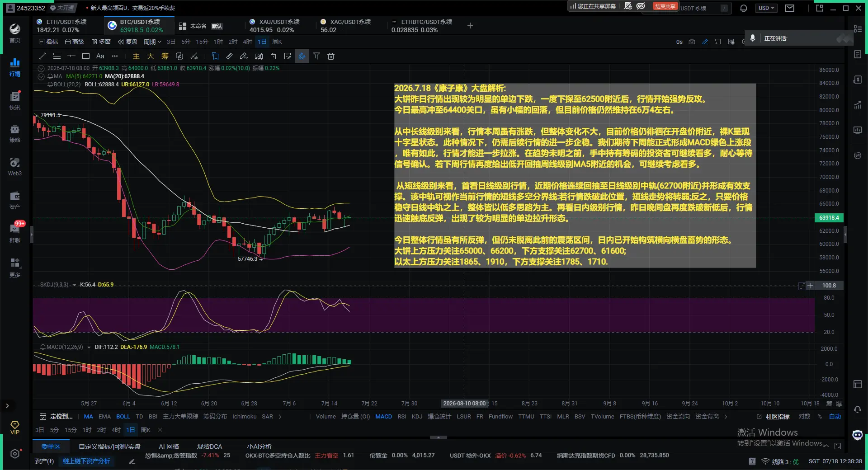
Task: Click the 大 large-order button
Action: coord(151,56)
